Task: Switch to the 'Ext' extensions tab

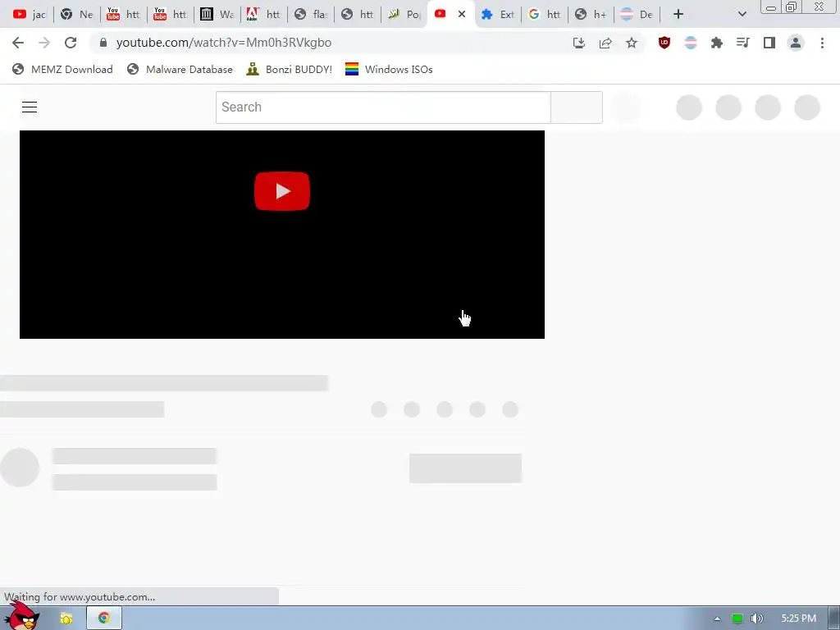Action: click(497, 14)
